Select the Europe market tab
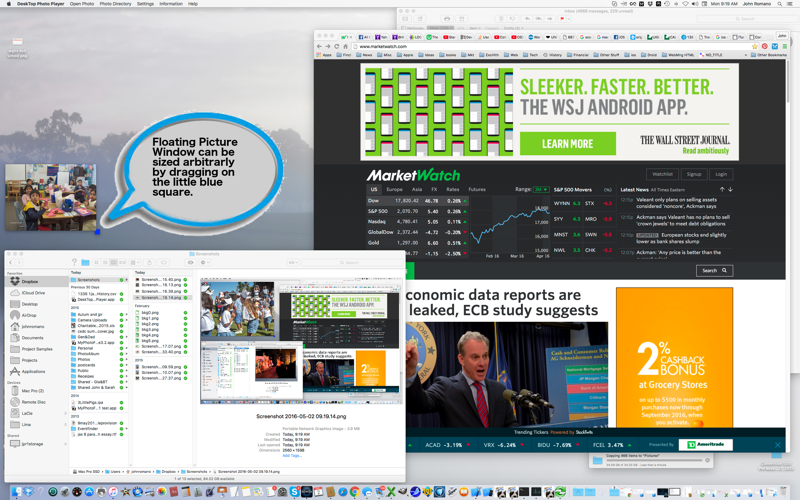 (x=394, y=189)
